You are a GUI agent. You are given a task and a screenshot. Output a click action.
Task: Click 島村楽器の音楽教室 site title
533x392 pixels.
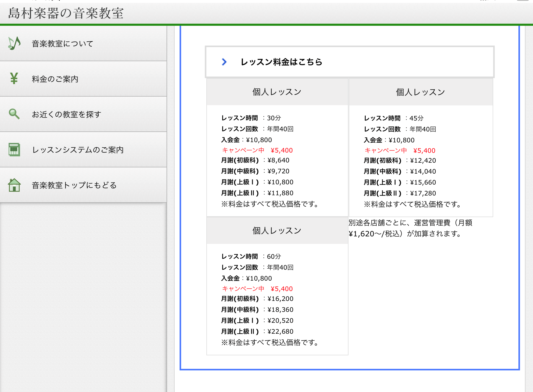point(66,13)
